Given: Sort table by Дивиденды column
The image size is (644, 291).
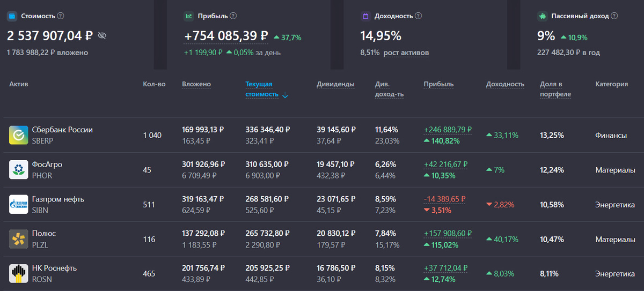Looking at the screenshot, I should 335,84.
